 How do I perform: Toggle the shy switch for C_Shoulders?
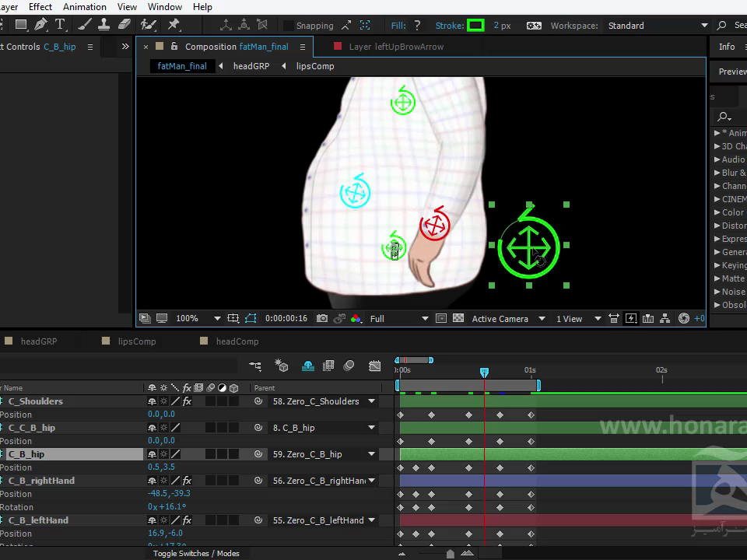pyautogui.click(x=152, y=401)
